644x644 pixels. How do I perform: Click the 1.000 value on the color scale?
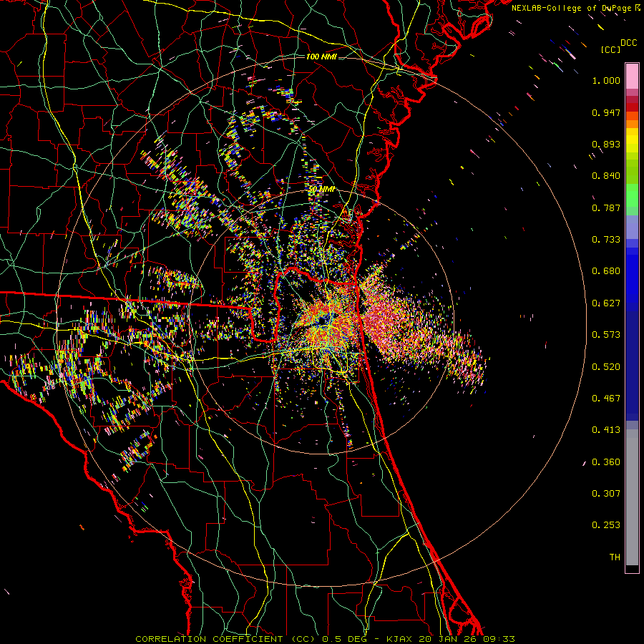point(606,80)
